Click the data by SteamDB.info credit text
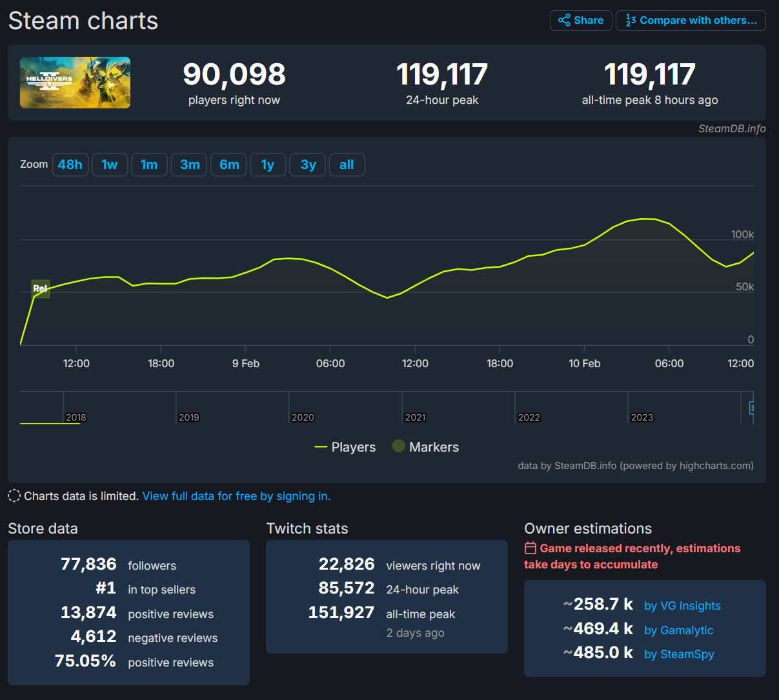The image size is (779, 700). pos(636,466)
